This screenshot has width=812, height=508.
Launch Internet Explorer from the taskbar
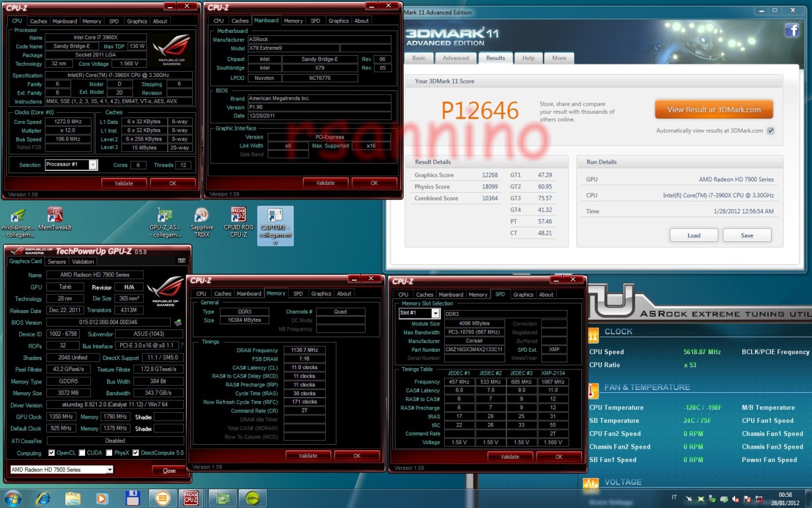43,499
